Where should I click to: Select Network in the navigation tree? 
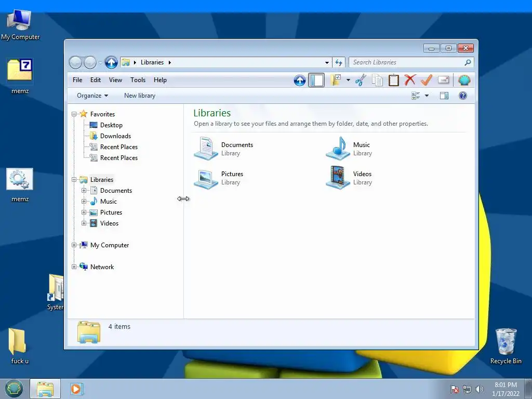102,267
